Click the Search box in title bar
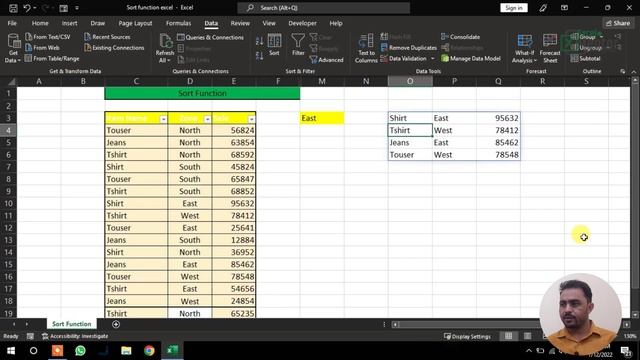Screen dimensions: 640x360 [324, 8]
